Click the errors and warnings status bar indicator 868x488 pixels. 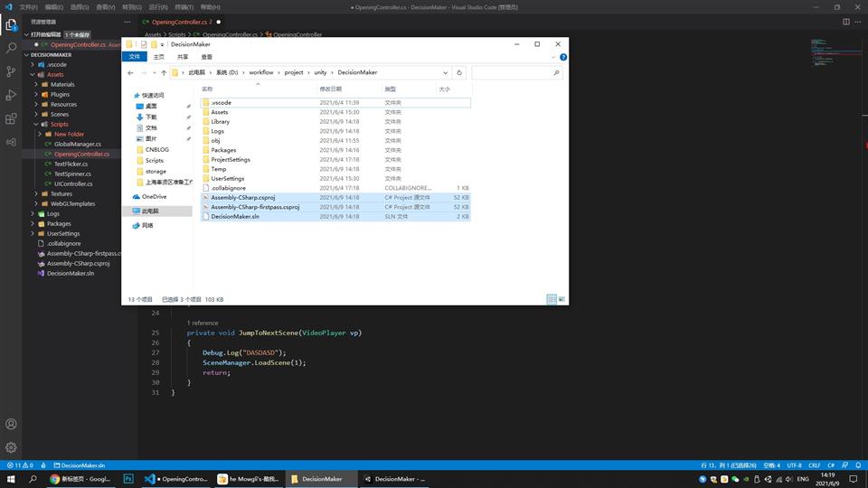click(19, 465)
